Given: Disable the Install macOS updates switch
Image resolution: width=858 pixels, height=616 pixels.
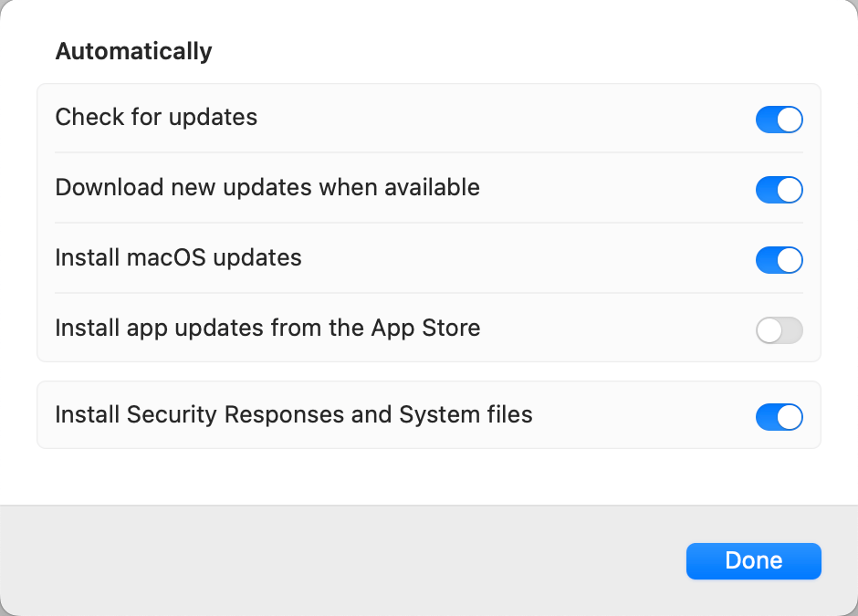Looking at the screenshot, I should click(780, 260).
